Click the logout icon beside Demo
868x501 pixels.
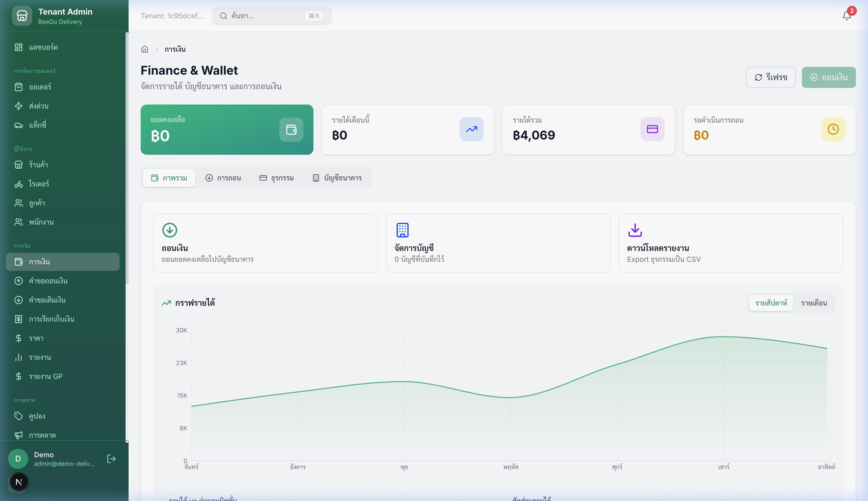[x=111, y=459]
